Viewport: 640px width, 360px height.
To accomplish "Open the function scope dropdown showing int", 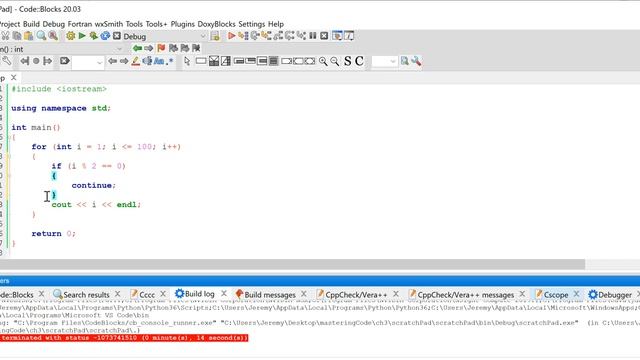I will pos(61,49).
